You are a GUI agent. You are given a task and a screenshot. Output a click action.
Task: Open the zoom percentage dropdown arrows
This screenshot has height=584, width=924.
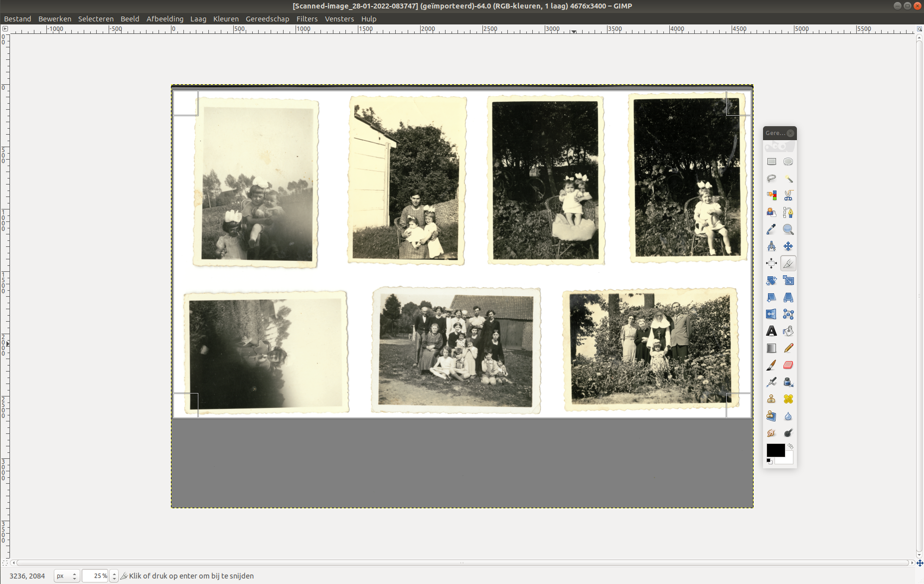click(114, 576)
